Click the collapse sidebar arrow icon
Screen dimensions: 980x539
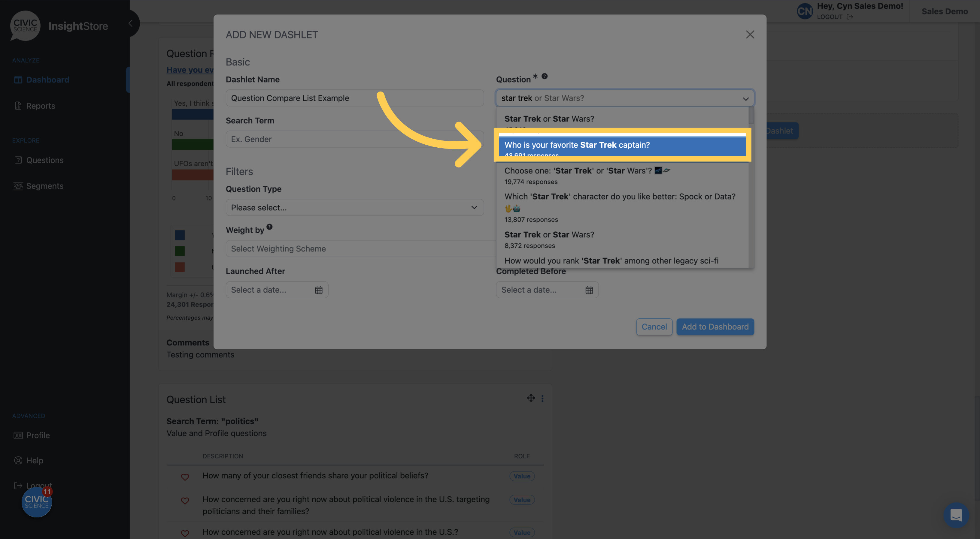pos(131,23)
